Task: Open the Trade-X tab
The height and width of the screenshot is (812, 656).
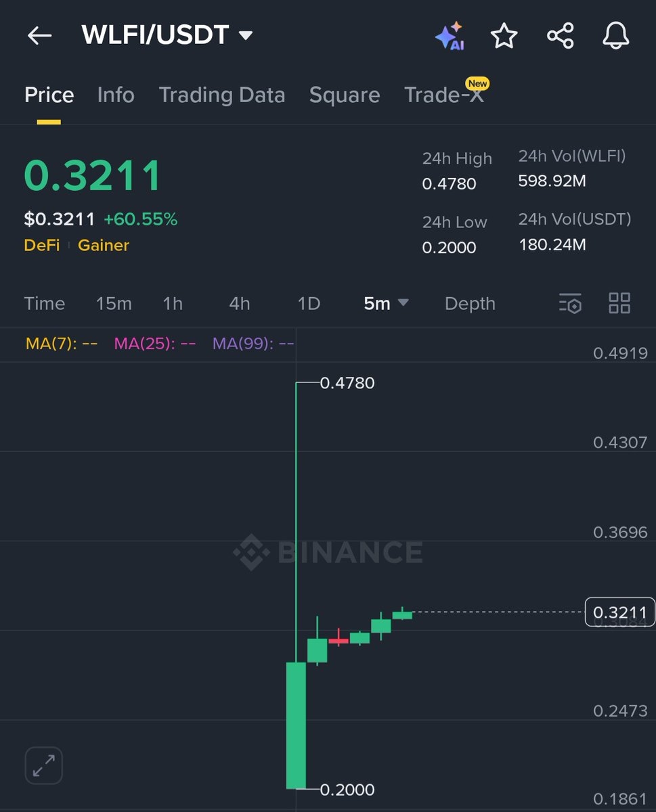Action: click(x=444, y=95)
